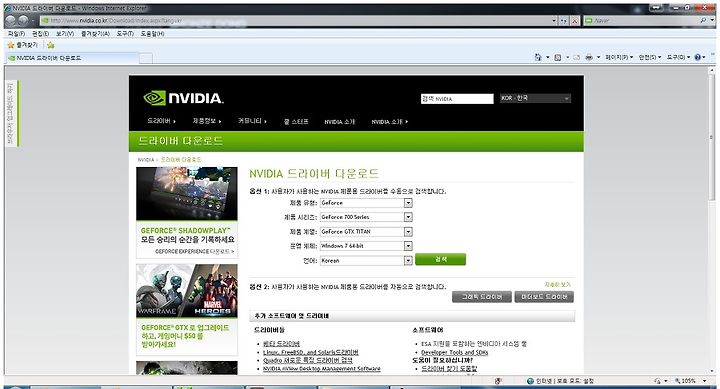Open the 페이지(P) command bar dropdown
Screen dimensions: 720x389
[x=619, y=57]
